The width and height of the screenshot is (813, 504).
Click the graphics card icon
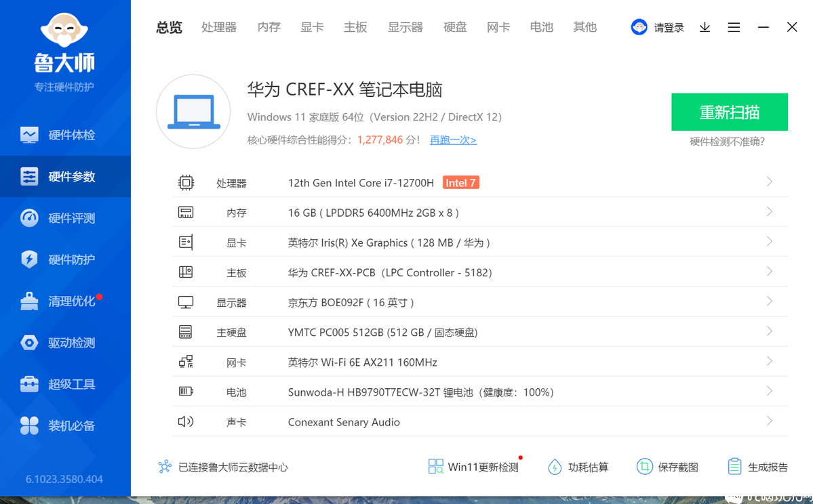(x=186, y=242)
